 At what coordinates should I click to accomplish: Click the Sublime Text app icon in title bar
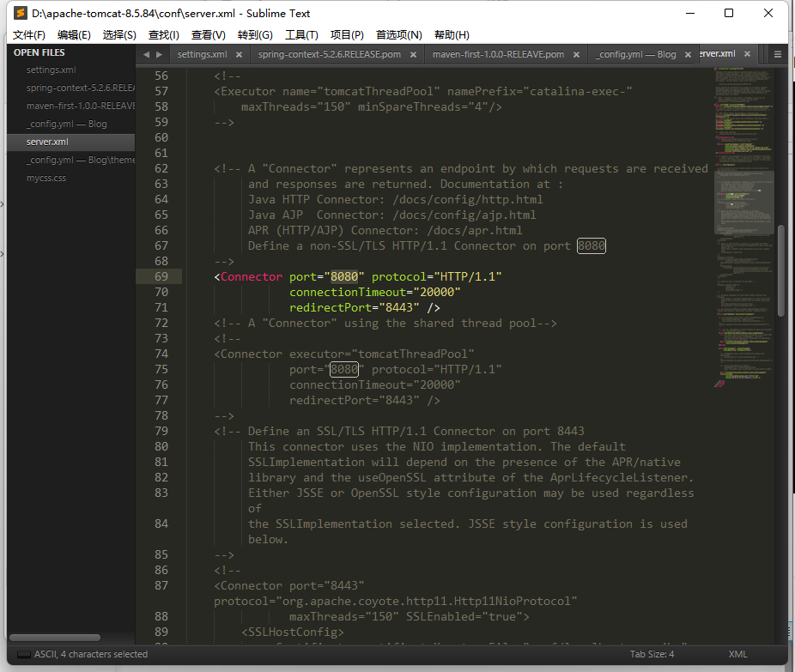(x=20, y=13)
